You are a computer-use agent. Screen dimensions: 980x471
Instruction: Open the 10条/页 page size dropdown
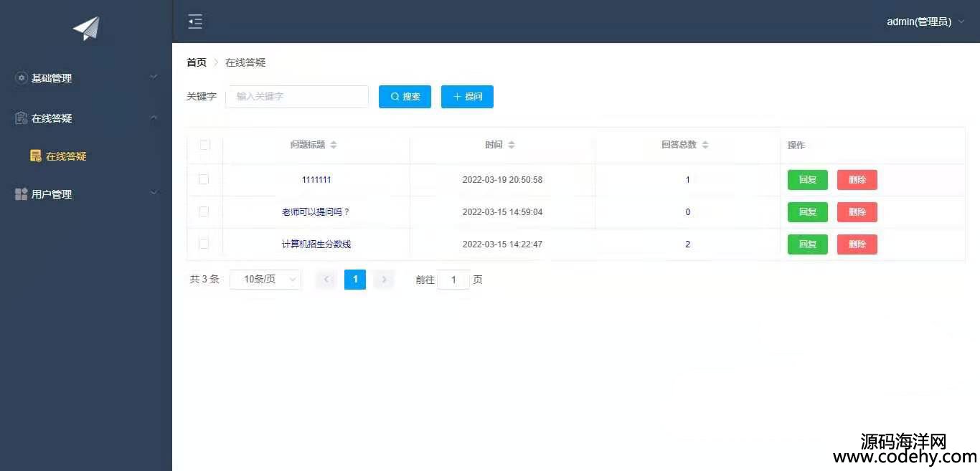coord(265,280)
